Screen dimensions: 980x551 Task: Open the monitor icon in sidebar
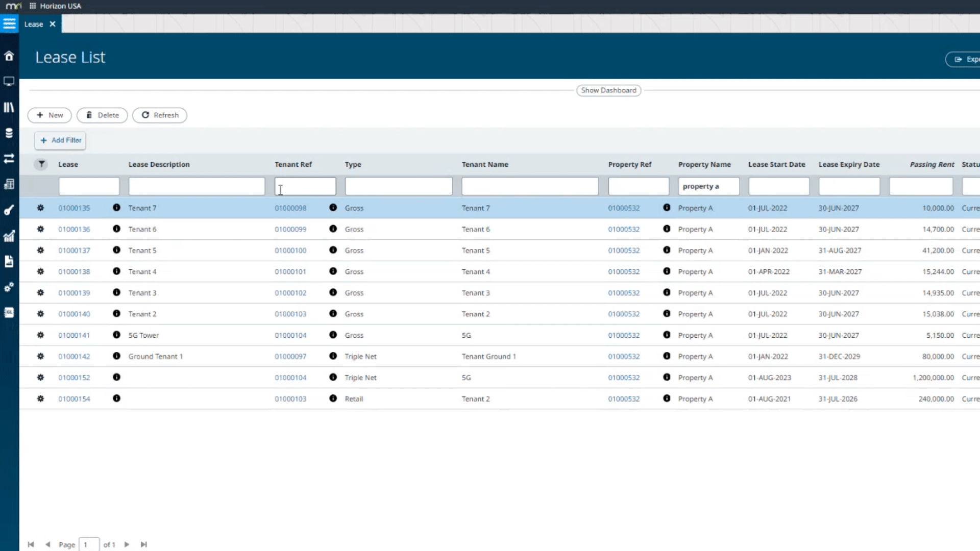[x=9, y=82]
